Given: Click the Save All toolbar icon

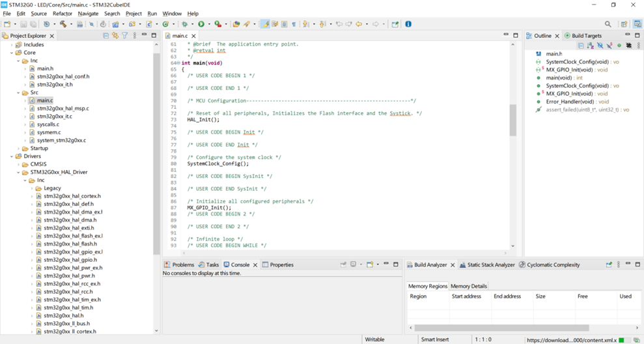Looking at the screenshot, I should click(x=33, y=24).
